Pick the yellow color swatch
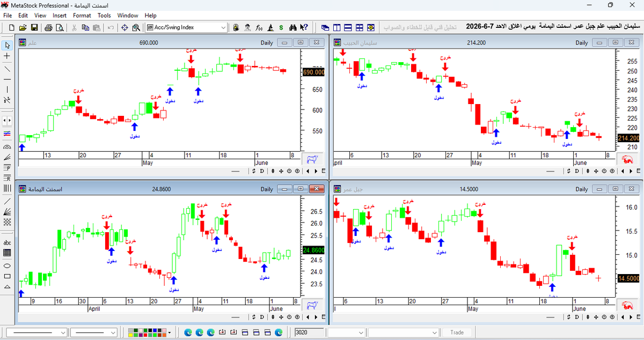The width and height of the screenshot is (644, 340). click(x=130, y=335)
